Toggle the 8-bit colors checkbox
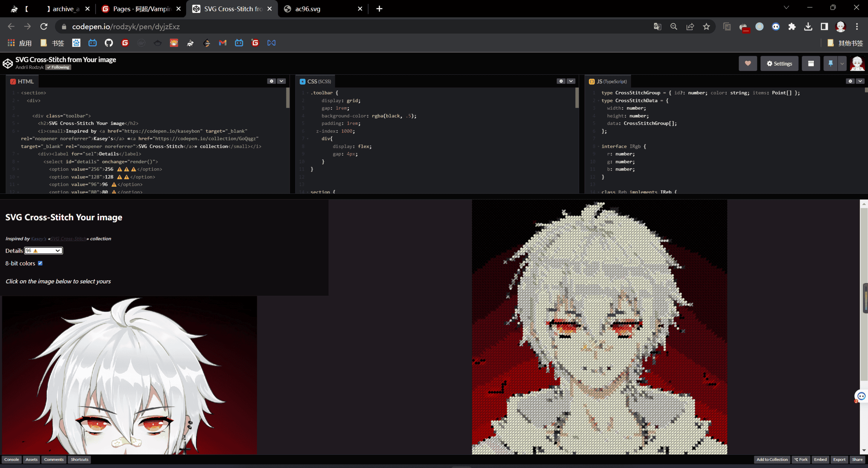Screen dimensions: 868x468 point(40,263)
